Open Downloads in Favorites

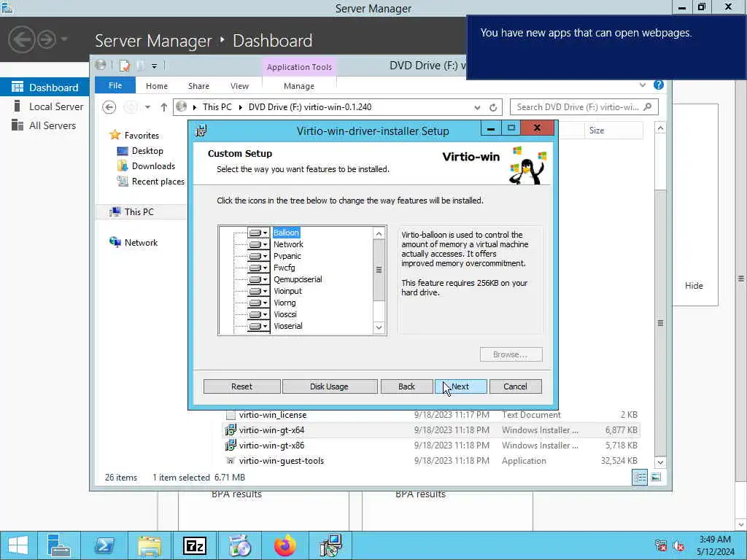pyautogui.click(x=153, y=166)
